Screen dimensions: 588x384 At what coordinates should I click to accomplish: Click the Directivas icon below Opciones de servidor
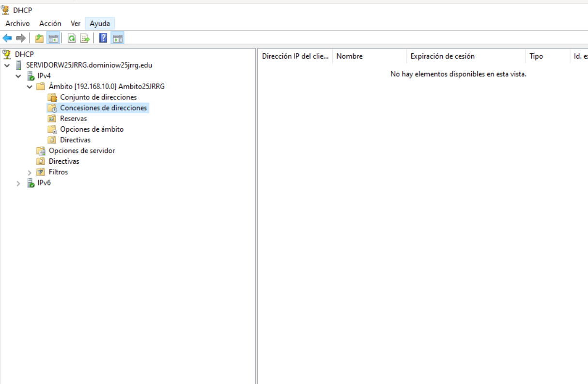(x=41, y=161)
